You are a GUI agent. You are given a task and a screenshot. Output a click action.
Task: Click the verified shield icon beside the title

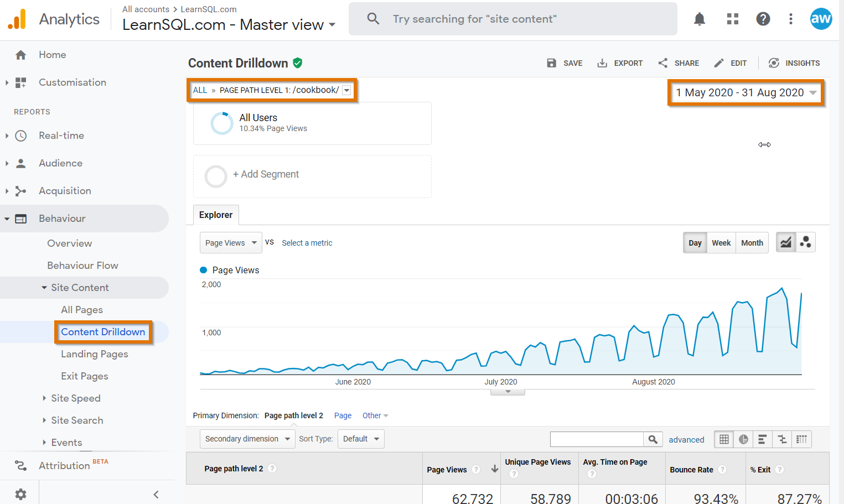point(298,63)
